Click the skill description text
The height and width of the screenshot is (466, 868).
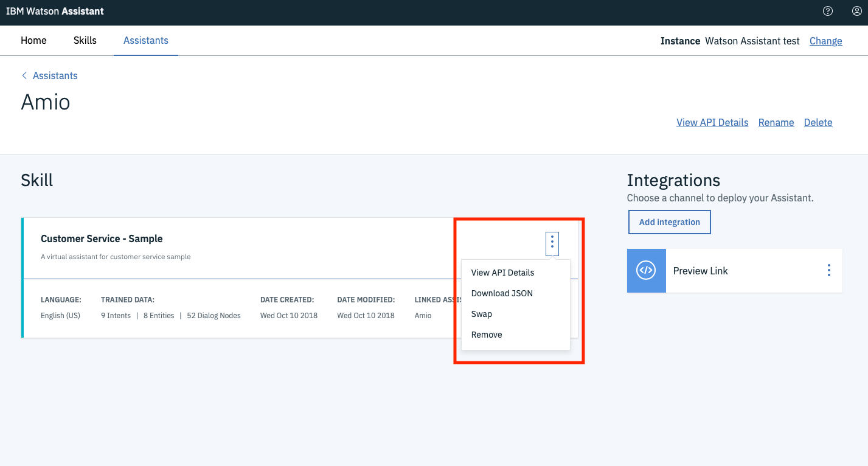116,257
